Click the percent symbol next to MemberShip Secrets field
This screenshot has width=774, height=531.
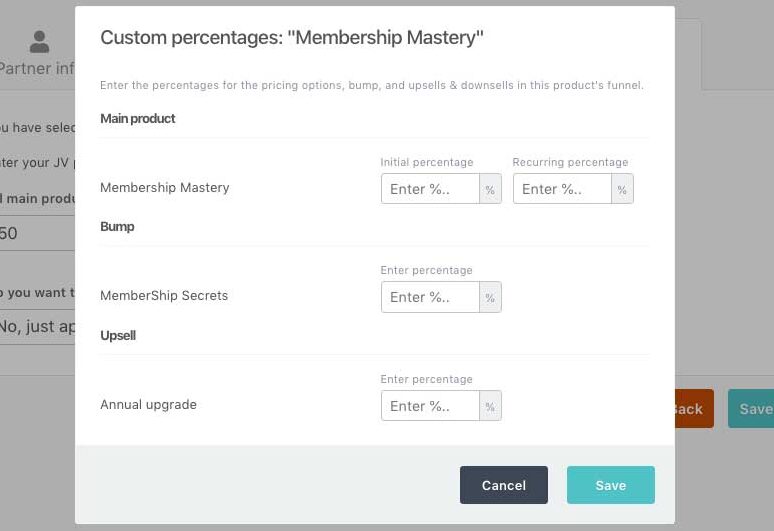tap(490, 297)
